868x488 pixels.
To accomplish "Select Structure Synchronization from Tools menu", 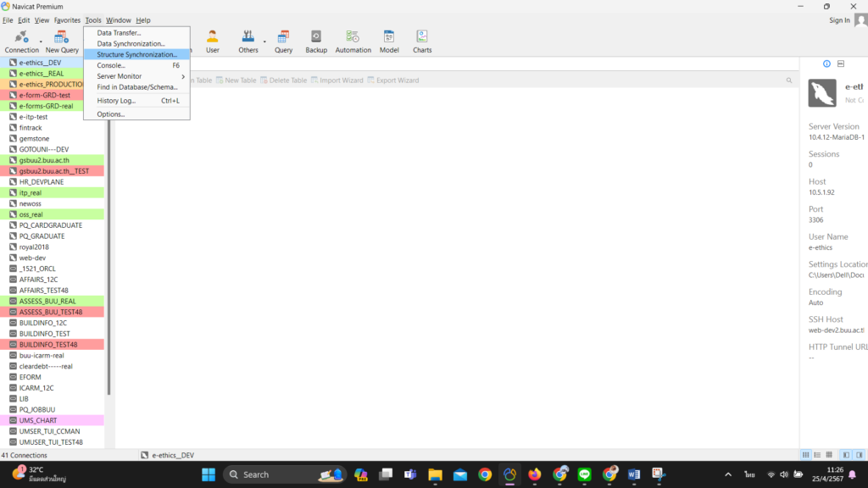I will [136, 54].
